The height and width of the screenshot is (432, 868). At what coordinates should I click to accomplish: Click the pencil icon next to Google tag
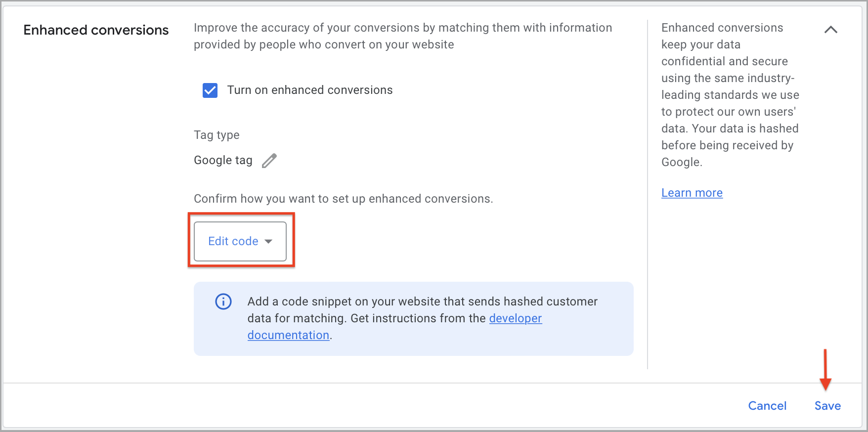269,161
